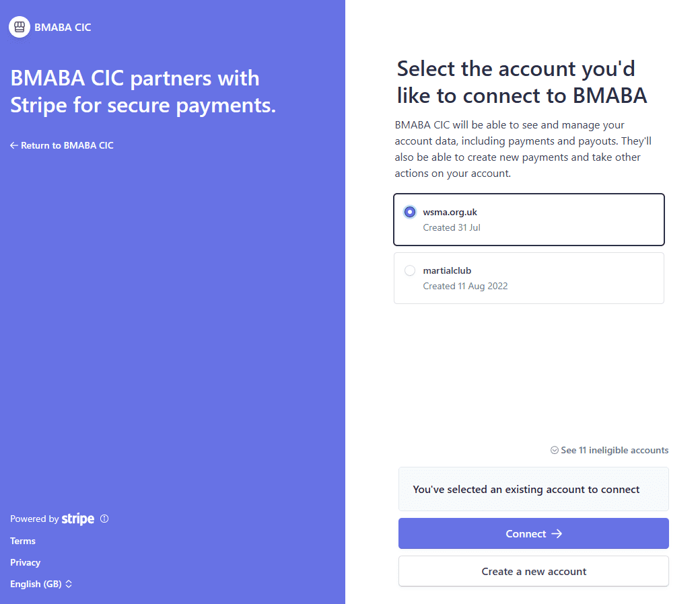Click the info icon next to Powered by Stripe
Screen dimensions: 700x604
pyautogui.click(x=104, y=519)
